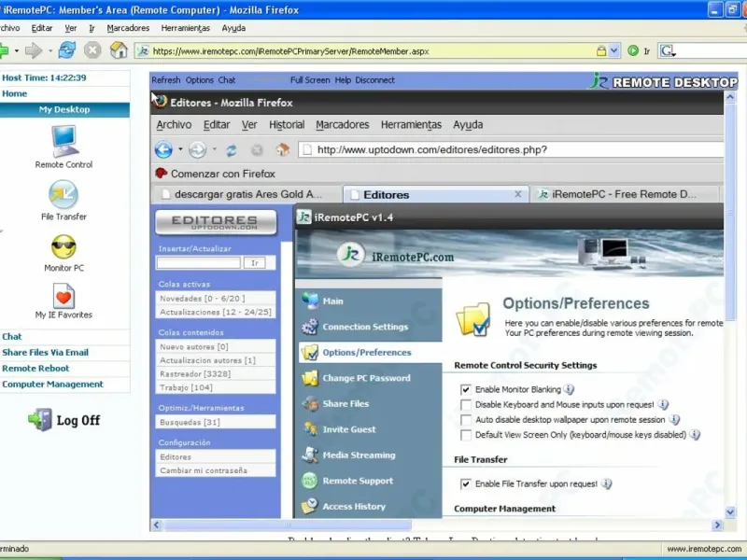Click the Connection Settings gear icon
The image size is (747, 560).
[310, 327]
